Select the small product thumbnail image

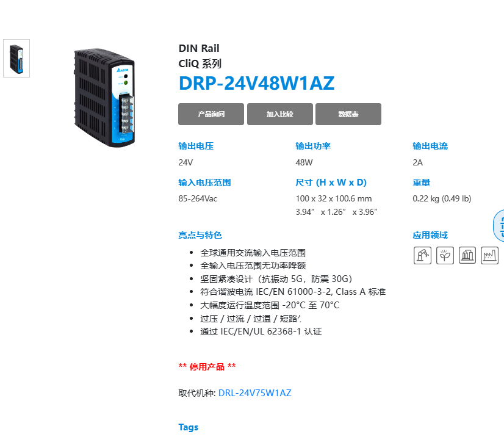click(16, 58)
